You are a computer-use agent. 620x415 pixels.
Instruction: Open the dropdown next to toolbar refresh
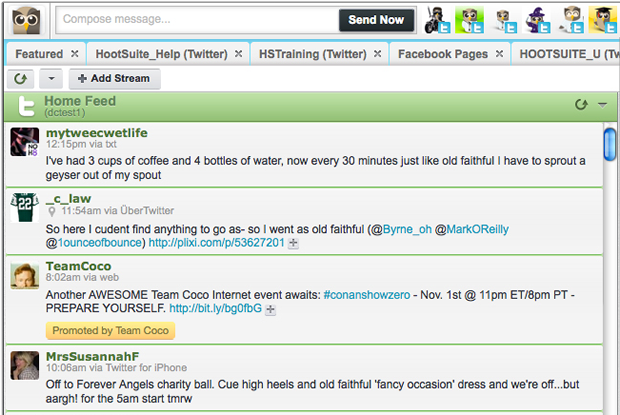(51, 79)
